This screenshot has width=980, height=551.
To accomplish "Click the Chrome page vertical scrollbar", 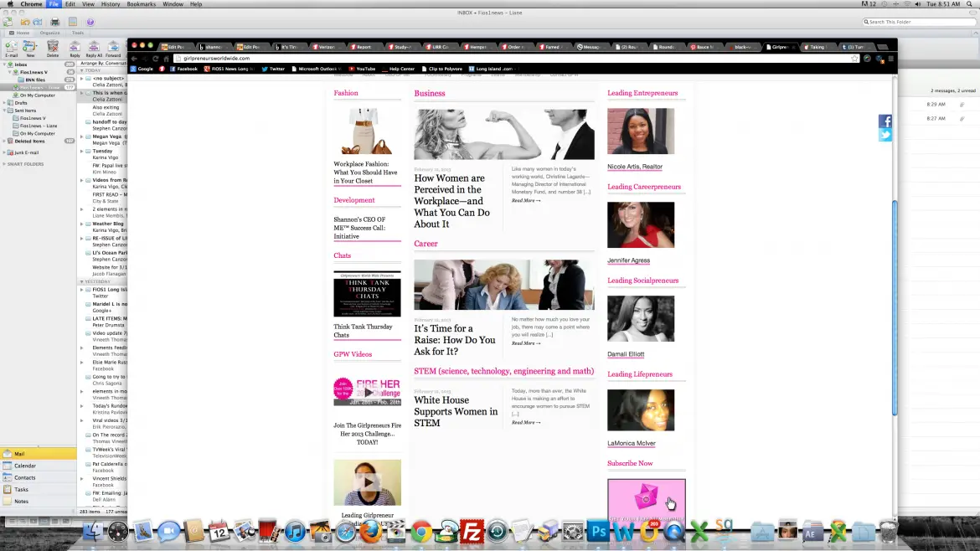I will pos(895,308).
